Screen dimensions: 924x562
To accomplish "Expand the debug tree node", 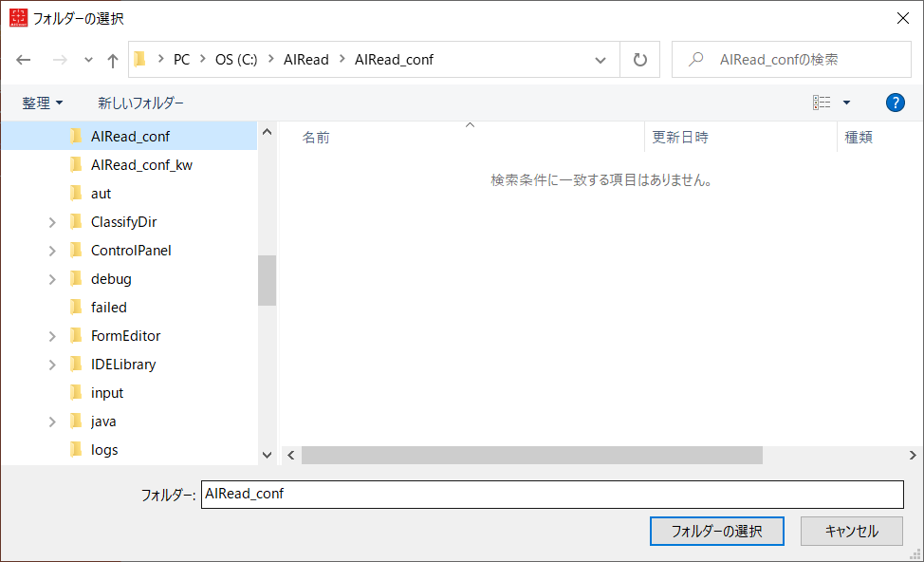I will (52, 279).
